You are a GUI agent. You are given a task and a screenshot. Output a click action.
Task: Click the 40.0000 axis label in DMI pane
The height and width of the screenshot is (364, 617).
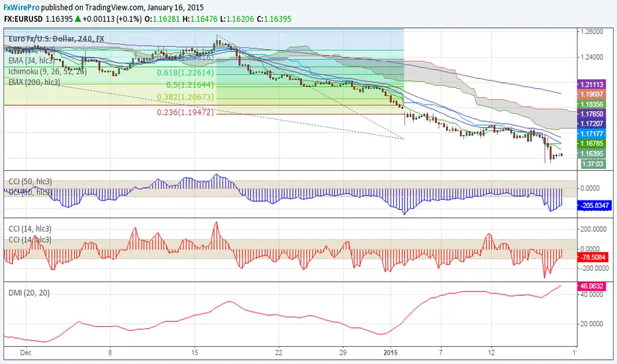pos(592,295)
